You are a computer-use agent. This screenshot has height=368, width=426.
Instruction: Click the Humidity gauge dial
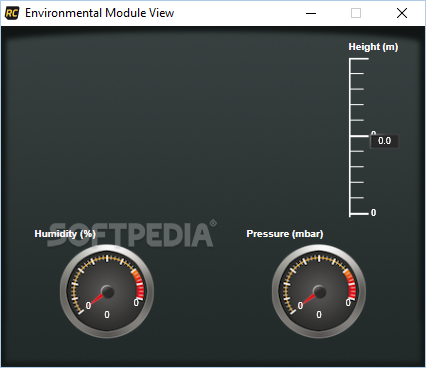[x=107, y=291]
